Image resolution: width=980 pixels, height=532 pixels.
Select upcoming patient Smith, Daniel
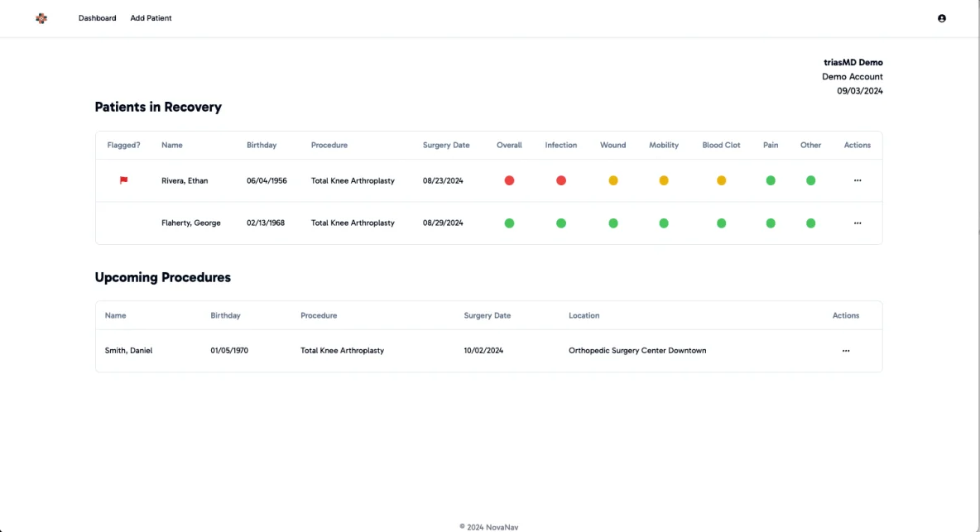pyautogui.click(x=128, y=351)
